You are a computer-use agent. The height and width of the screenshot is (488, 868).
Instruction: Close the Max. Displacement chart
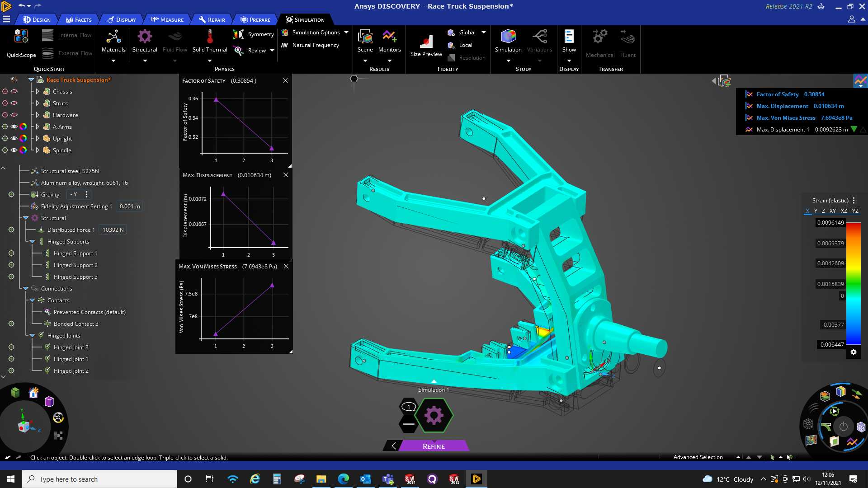(286, 175)
